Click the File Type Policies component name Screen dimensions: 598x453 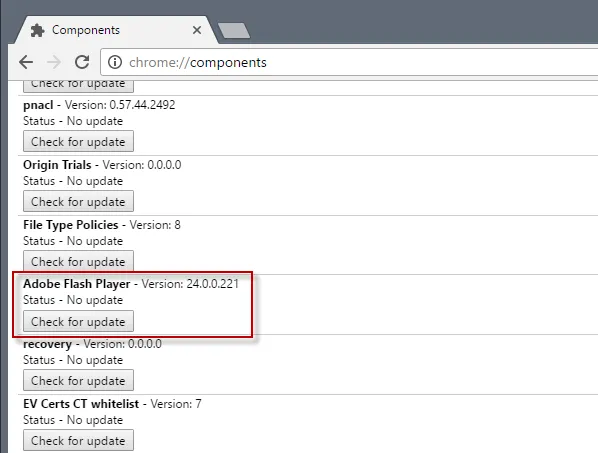point(71,225)
